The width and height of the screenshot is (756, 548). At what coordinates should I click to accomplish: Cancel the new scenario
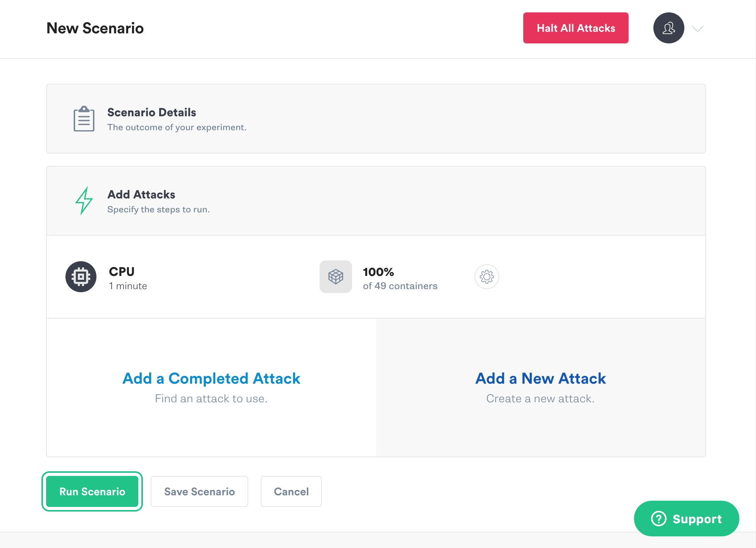tap(291, 491)
